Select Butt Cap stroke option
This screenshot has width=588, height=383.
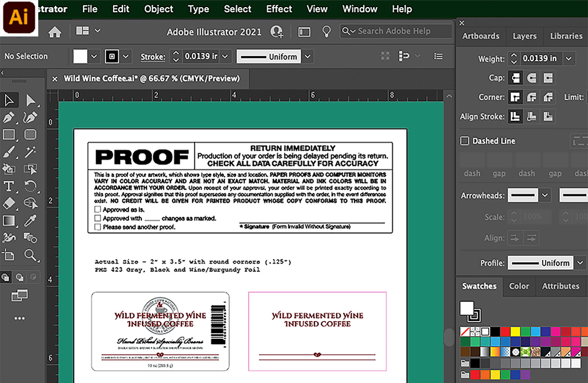[516, 78]
